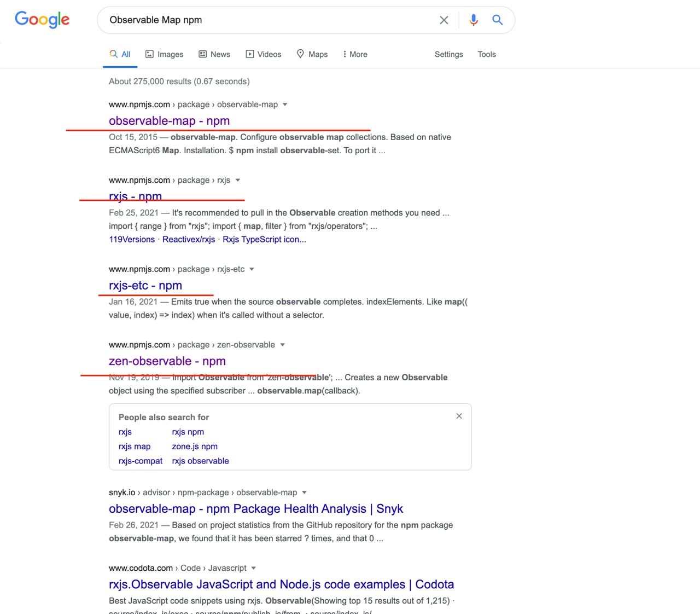Open dropdown arrow beside zen-observable URL
Screen dimensions: 700x614
coord(282,345)
